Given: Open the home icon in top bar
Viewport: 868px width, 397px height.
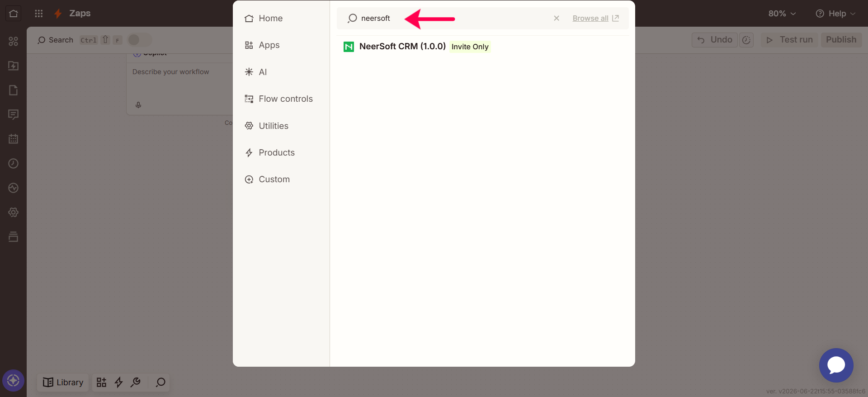Looking at the screenshot, I should 14,14.
